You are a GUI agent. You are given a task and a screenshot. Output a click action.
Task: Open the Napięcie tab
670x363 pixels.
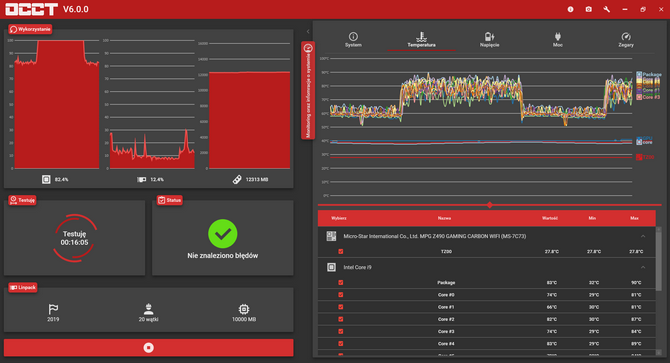tap(490, 39)
